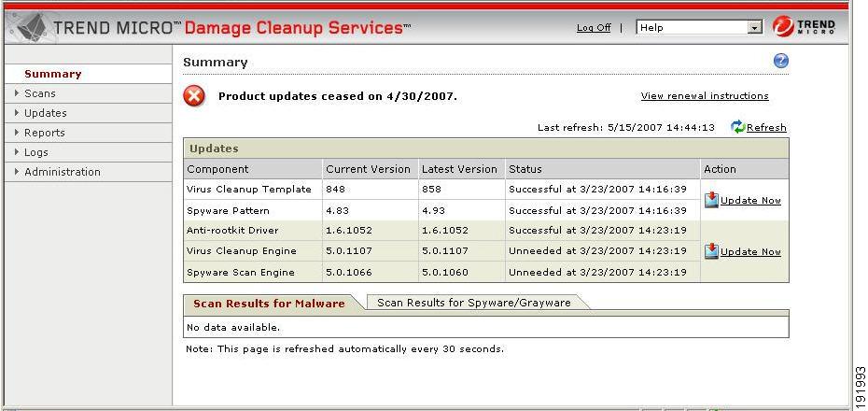Click current version value 5.0.1066
The width and height of the screenshot is (868, 411).
[349, 273]
